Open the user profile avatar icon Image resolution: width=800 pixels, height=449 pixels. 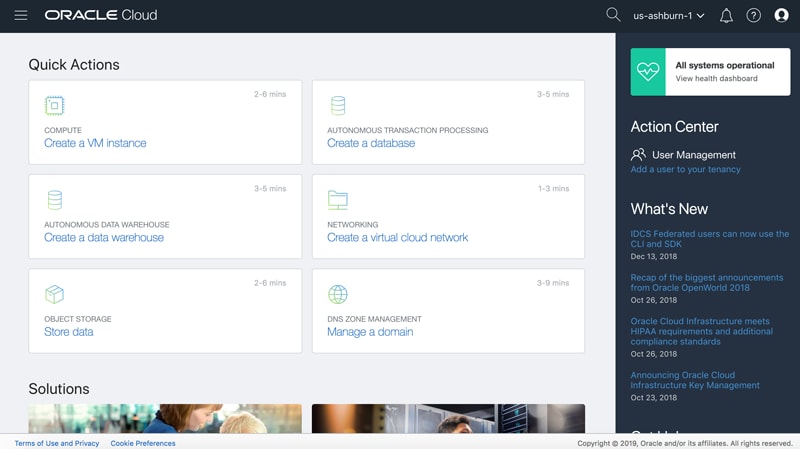(x=782, y=16)
